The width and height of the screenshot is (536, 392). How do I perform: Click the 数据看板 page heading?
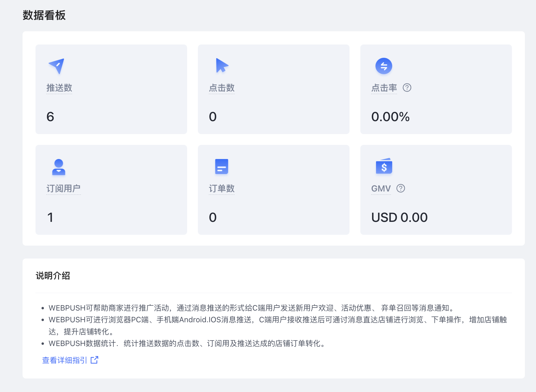[x=44, y=15]
